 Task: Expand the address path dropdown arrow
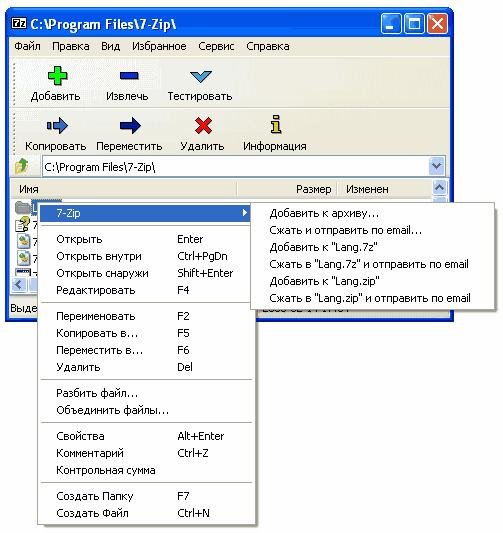(x=437, y=166)
